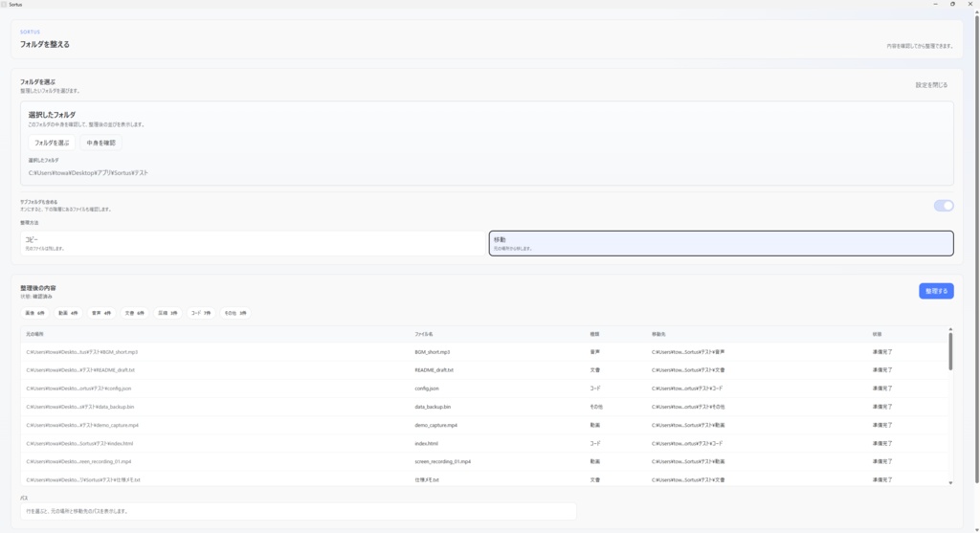
Task: Click the 移動先 column header
Action: [x=658, y=334]
